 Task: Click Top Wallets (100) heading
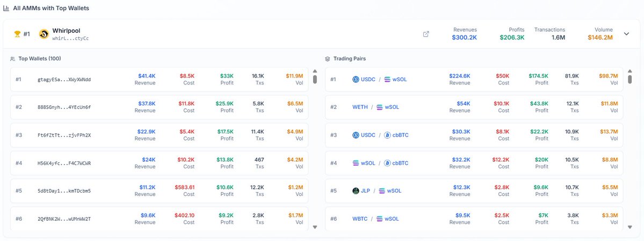click(40, 59)
